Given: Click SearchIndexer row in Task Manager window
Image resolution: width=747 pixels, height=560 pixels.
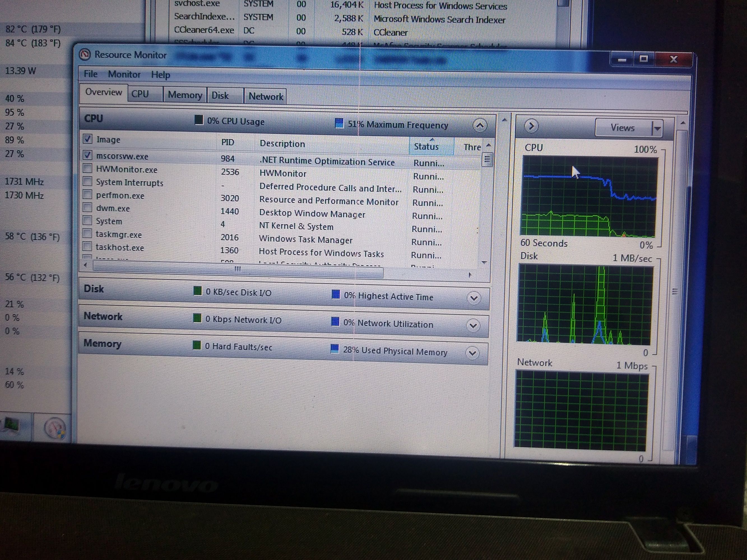Looking at the screenshot, I should click(x=339, y=18).
